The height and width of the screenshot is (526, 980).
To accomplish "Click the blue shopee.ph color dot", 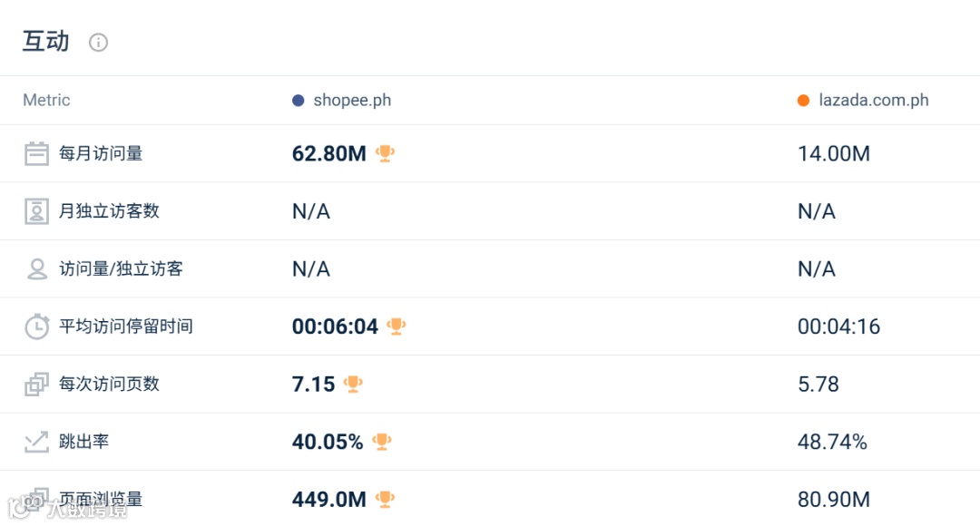I will click(299, 101).
